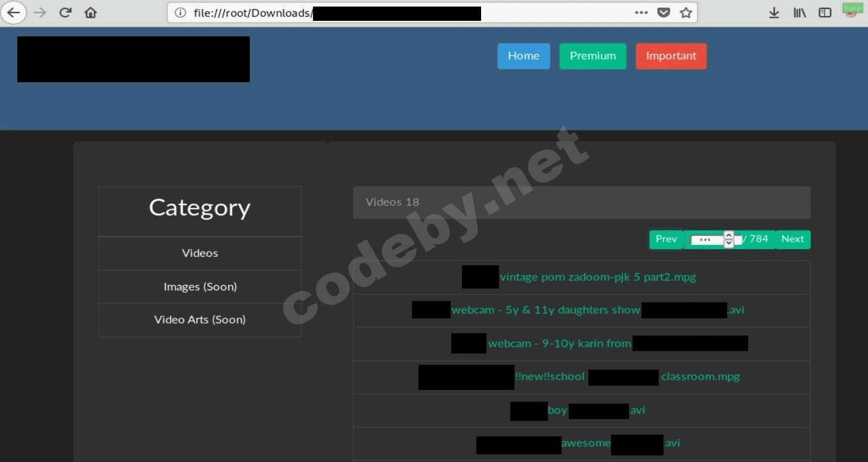
Task: Toggle the browser sidebar
Action: click(825, 13)
